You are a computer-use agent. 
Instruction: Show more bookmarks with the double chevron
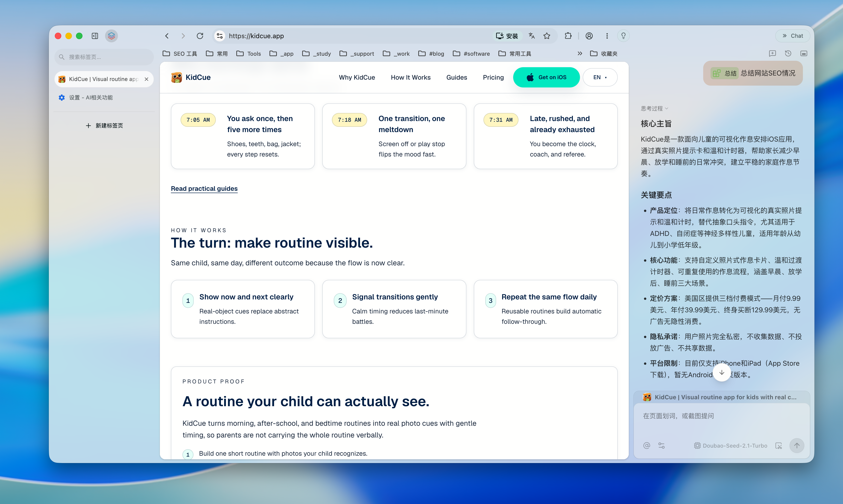[580, 54]
